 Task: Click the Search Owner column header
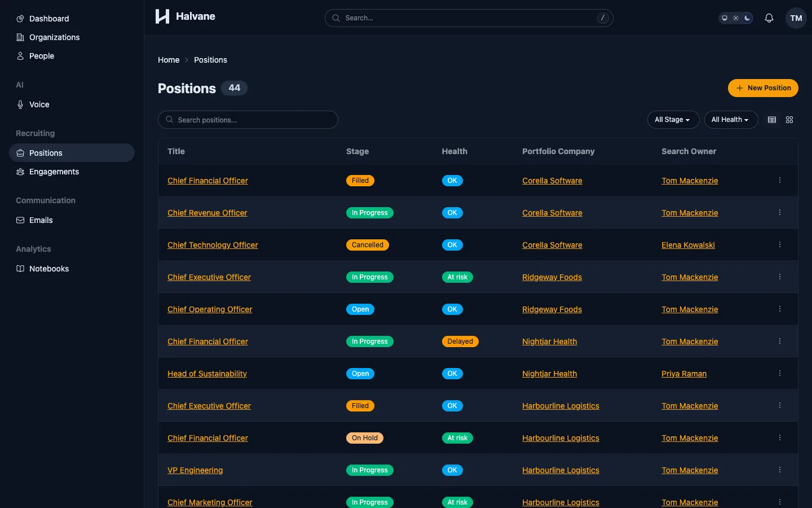(x=689, y=151)
